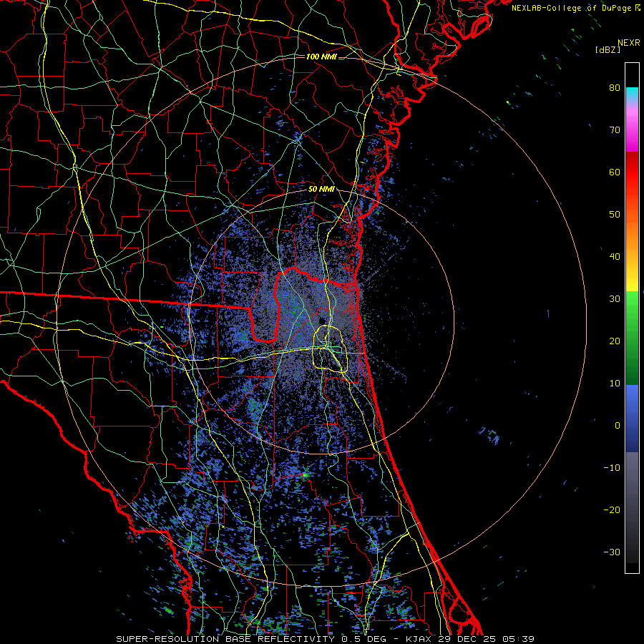Click the Super-Resolution Base Reflectivity KJAX caption
This screenshot has height=644, width=644.
tap(325, 639)
